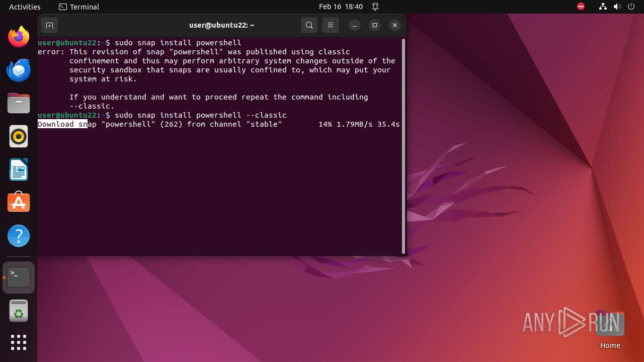
Task: Maximize the terminal window
Action: 375,25
